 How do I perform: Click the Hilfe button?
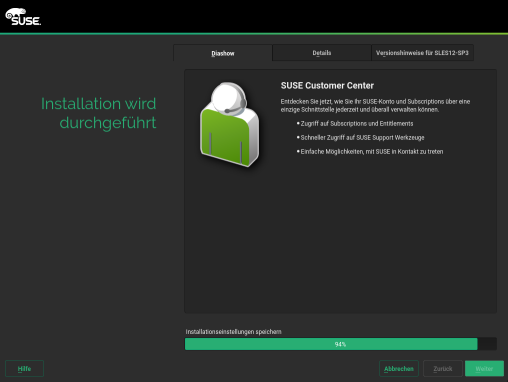pyautogui.click(x=24, y=369)
